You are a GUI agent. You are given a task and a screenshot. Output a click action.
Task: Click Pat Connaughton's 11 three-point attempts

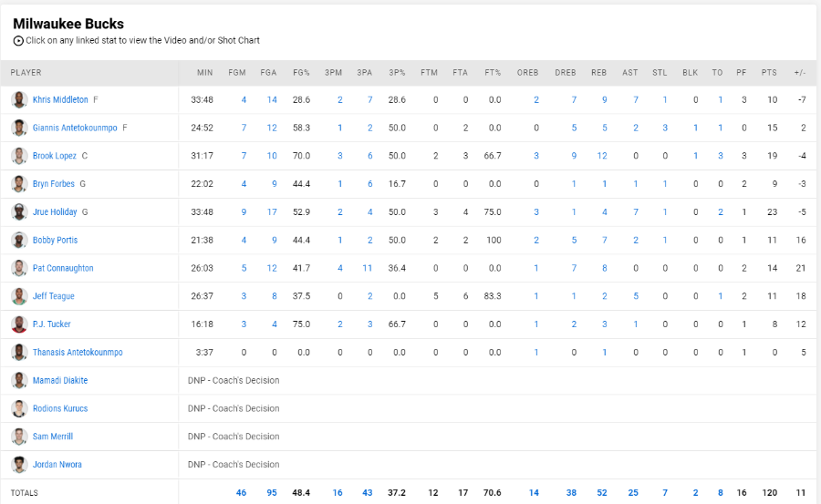pyautogui.click(x=367, y=268)
